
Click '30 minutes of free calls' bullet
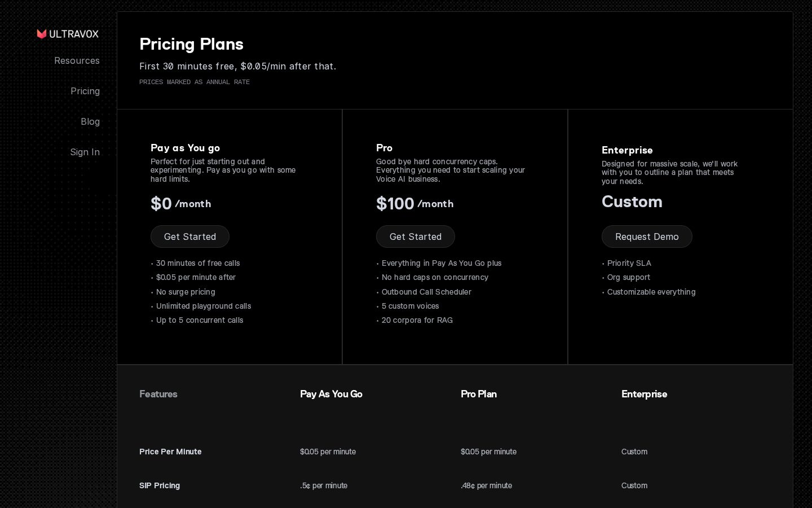coord(198,263)
